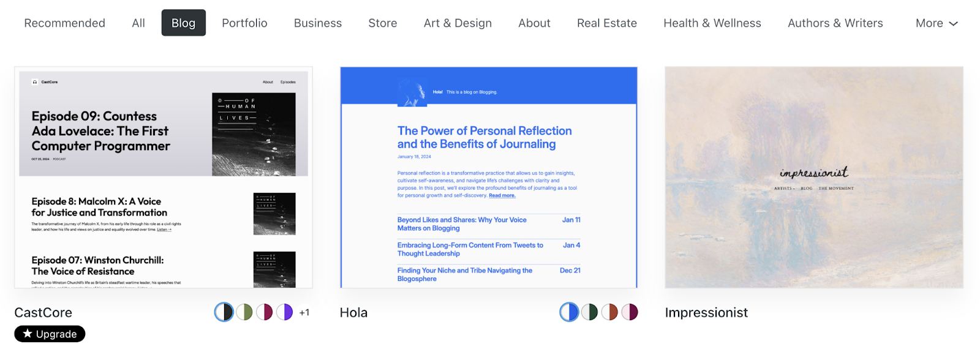The height and width of the screenshot is (360, 980).
Task: Click the Upgrade badge under CastCore
Action: pos(50,334)
